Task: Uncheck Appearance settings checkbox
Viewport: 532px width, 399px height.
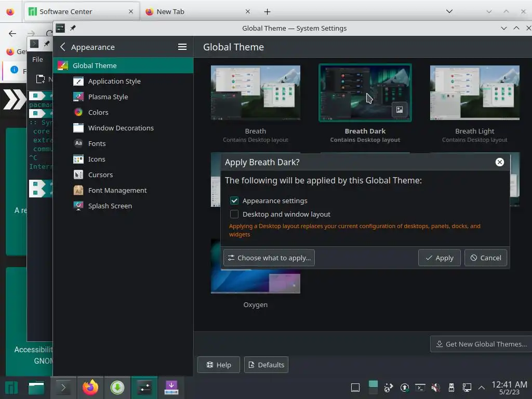Action: [x=234, y=201]
